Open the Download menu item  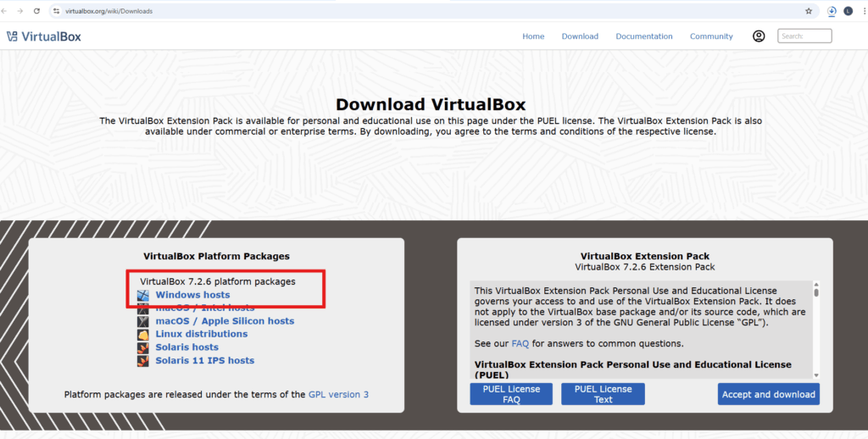click(580, 36)
